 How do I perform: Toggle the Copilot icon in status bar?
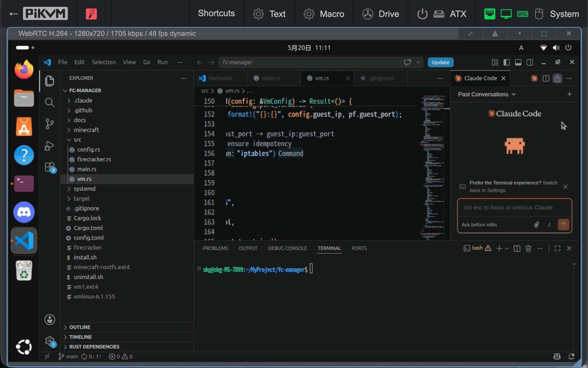[557, 356]
